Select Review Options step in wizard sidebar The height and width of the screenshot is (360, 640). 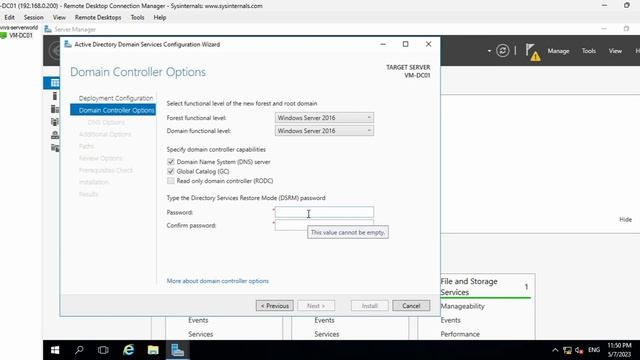(100, 158)
